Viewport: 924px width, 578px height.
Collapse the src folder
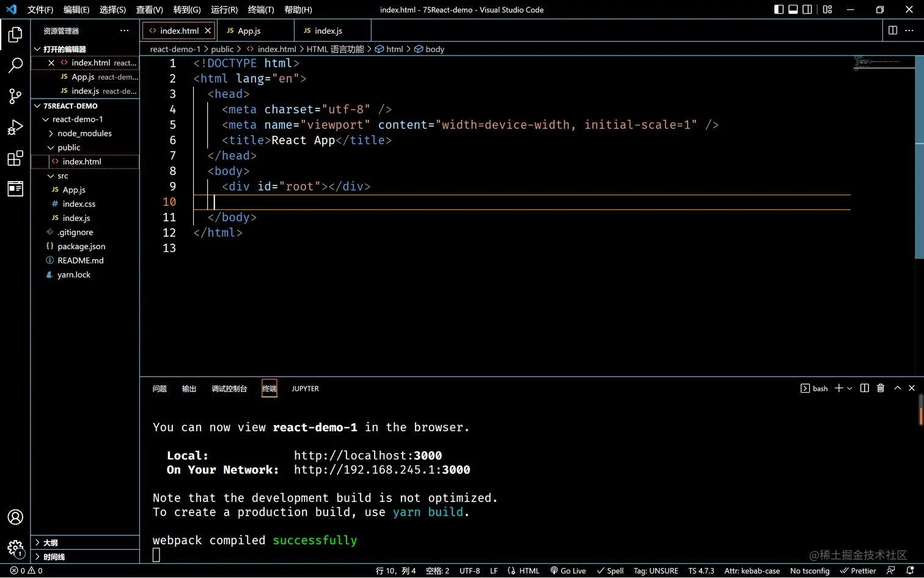[x=62, y=176]
